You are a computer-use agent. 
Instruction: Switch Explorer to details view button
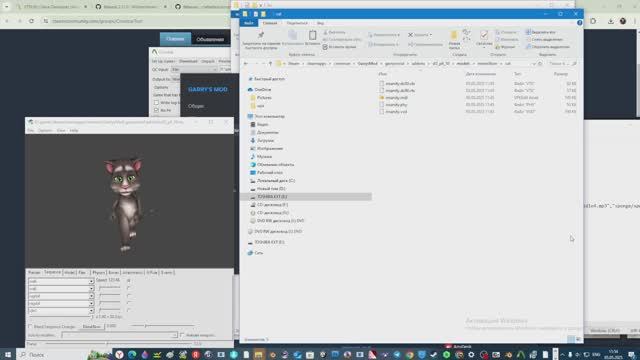[571, 340]
